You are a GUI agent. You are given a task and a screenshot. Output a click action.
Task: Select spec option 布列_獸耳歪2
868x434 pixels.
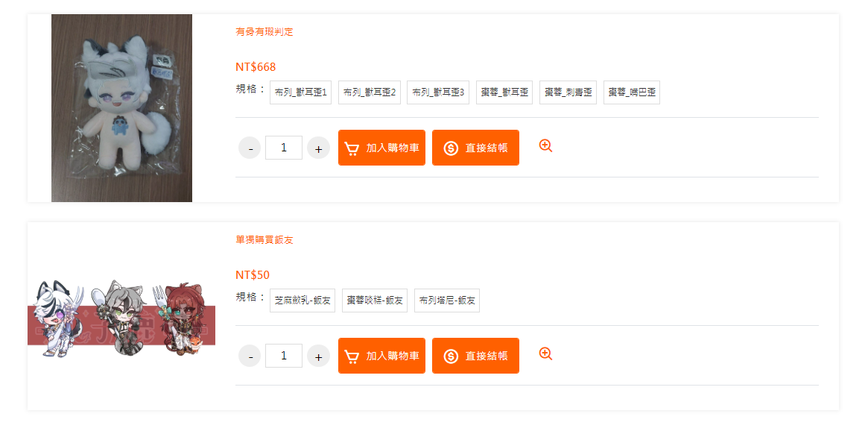370,92
